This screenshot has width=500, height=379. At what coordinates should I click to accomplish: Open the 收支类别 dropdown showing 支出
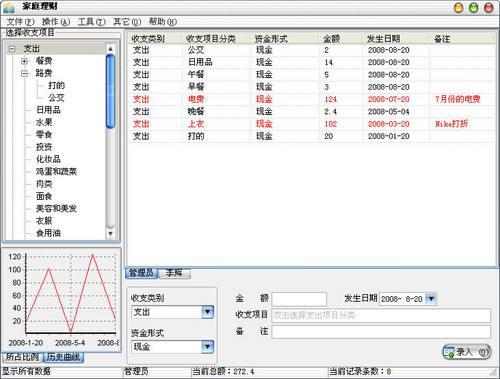click(207, 312)
